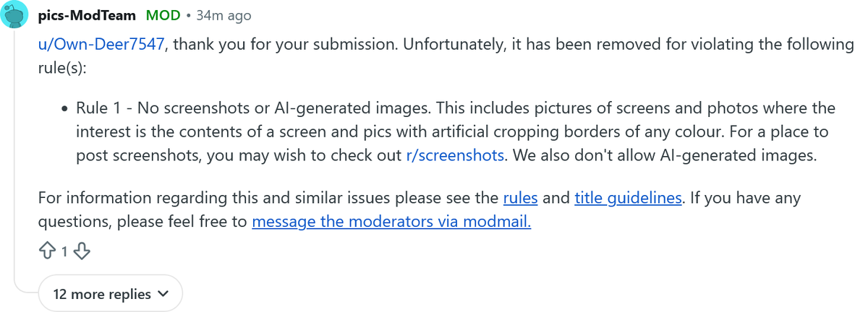Open the u/Own-Deer7547 user profile link
Viewport: 868px width, 312px height.
pos(102,44)
